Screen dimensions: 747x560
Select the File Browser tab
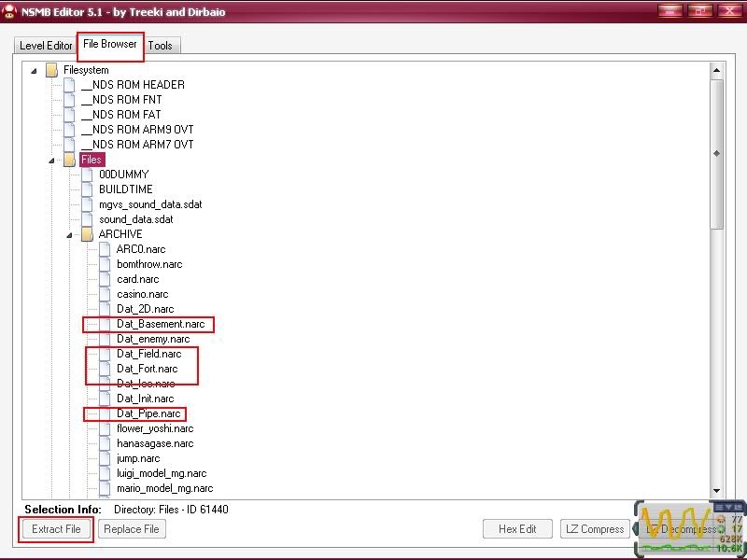110,44
